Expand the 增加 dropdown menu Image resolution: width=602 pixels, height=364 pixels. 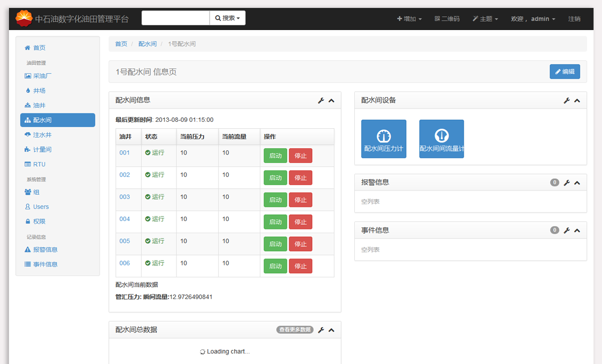point(409,19)
